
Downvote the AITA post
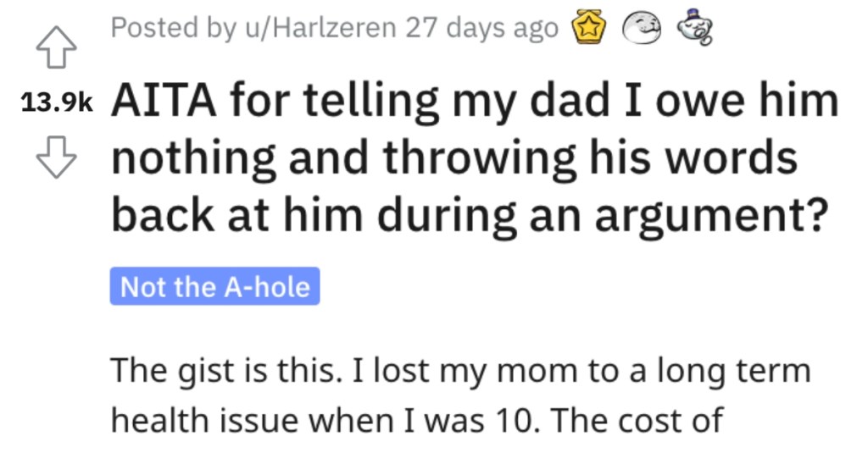pyautogui.click(x=57, y=157)
